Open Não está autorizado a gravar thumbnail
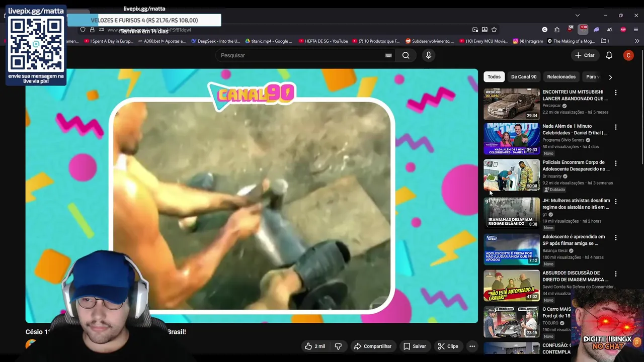This screenshot has height=362, width=644. (x=512, y=286)
